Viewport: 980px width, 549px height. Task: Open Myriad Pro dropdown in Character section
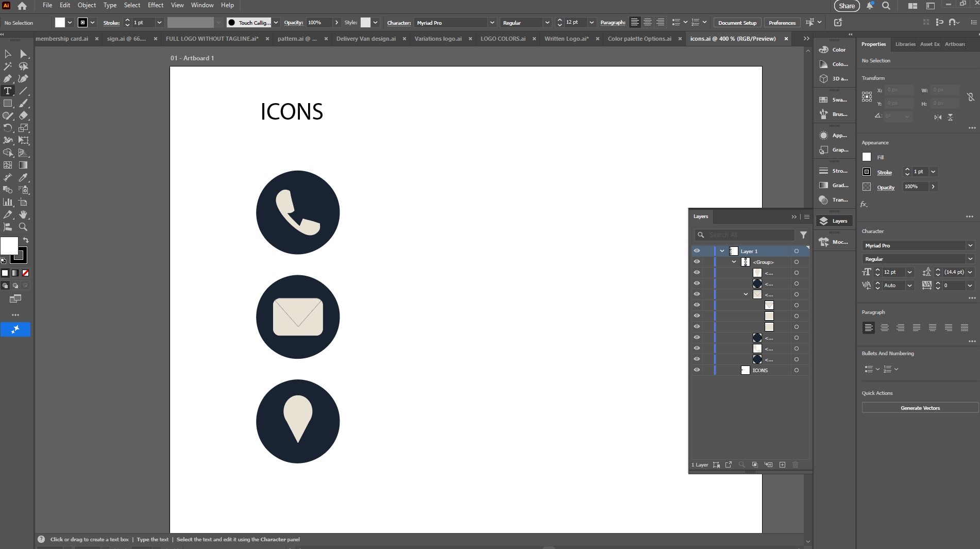(970, 245)
